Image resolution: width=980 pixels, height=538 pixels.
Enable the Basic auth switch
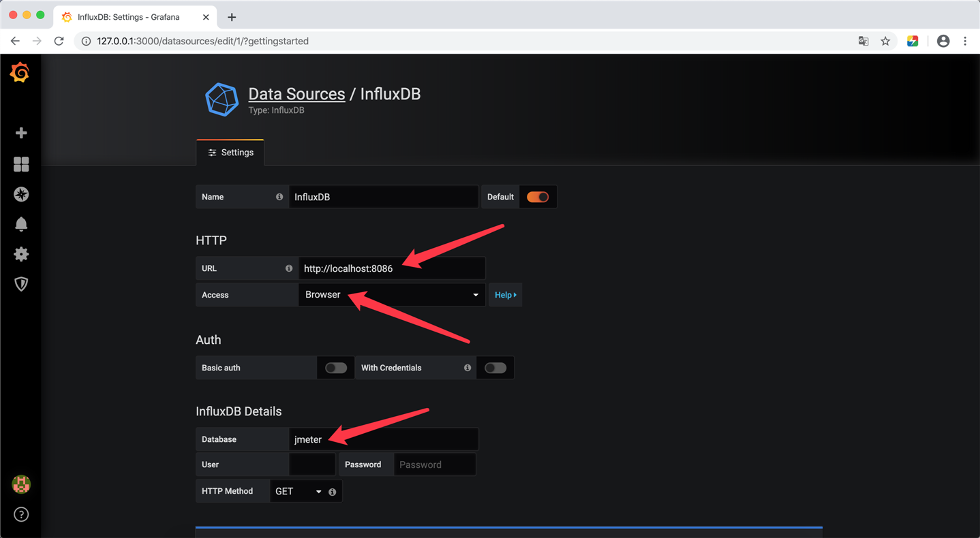click(335, 368)
